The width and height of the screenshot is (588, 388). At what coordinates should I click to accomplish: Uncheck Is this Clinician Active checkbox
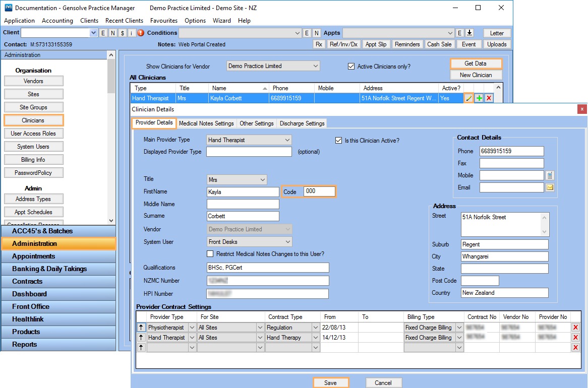click(x=339, y=141)
